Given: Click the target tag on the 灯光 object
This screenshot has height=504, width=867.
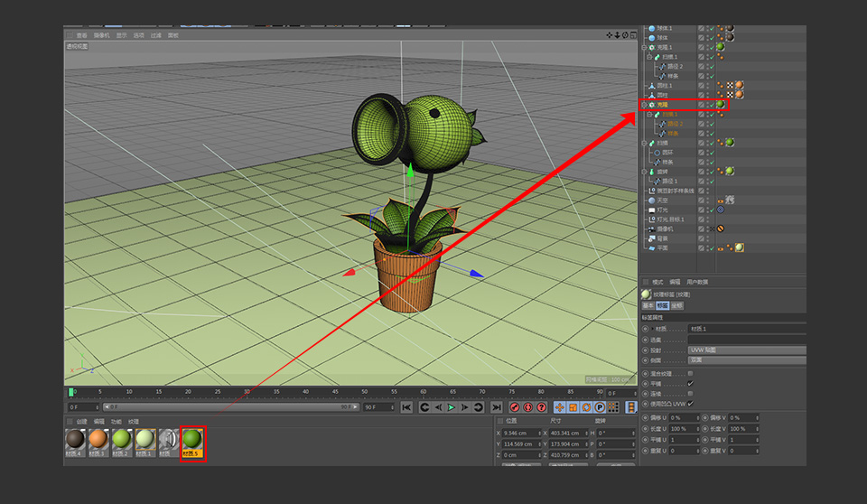Looking at the screenshot, I should (721, 210).
